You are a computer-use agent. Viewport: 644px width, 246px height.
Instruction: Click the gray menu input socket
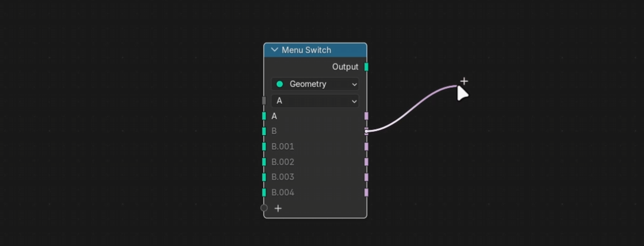tap(264, 101)
